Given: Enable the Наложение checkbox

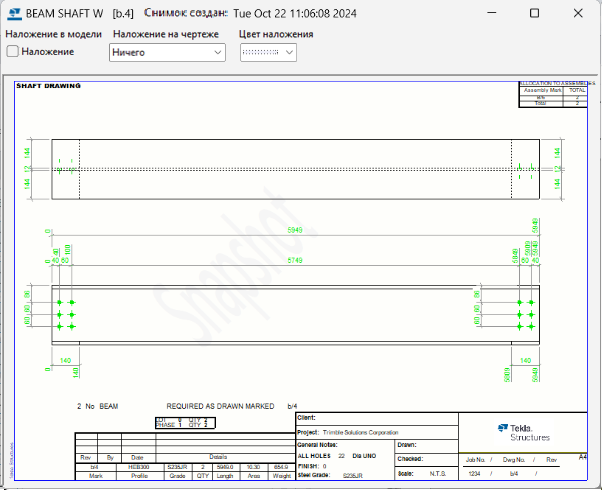Looking at the screenshot, I should coord(13,51).
